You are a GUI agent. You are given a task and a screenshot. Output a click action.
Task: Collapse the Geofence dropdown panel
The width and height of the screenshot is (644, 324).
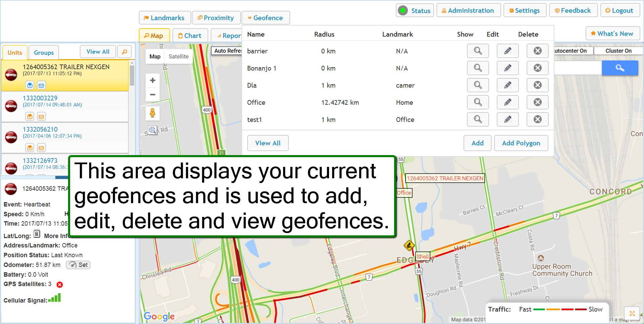(x=265, y=18)
